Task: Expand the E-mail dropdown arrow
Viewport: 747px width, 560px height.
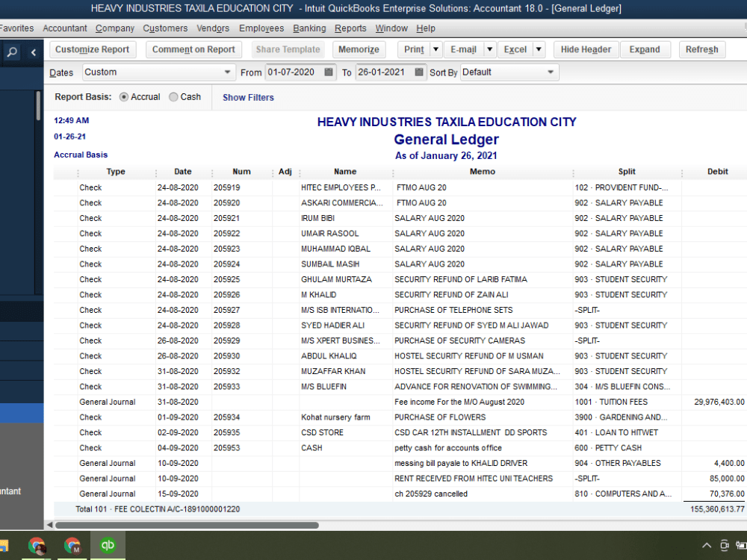Action: [489, 49]
